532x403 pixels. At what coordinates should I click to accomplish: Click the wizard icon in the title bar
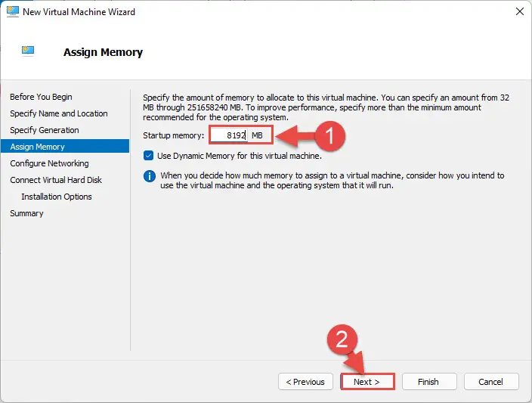[13, 11]
